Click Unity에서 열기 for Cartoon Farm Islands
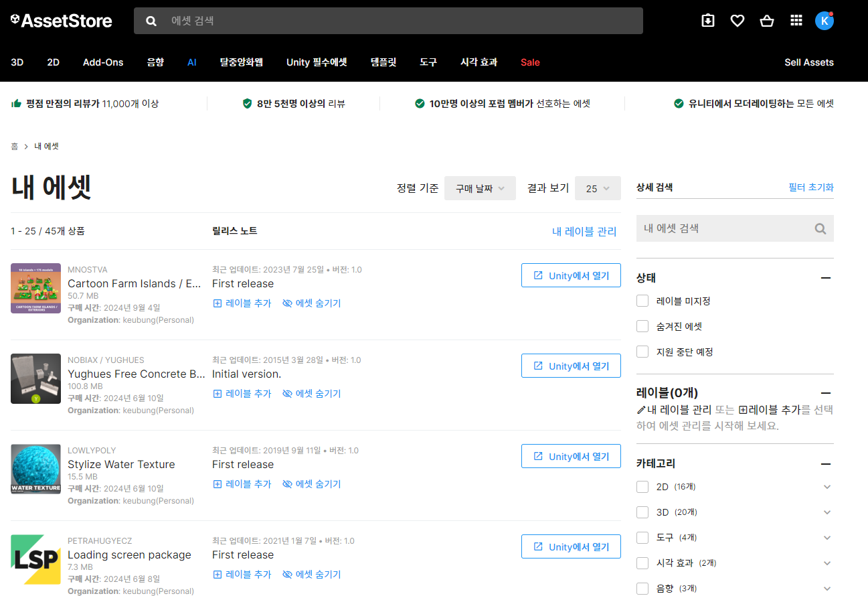 pos(571,275)
